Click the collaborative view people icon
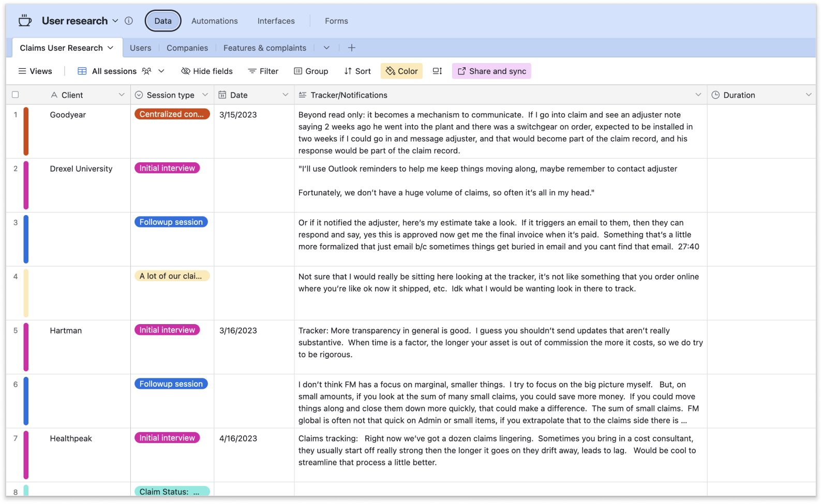 [147, 71]
